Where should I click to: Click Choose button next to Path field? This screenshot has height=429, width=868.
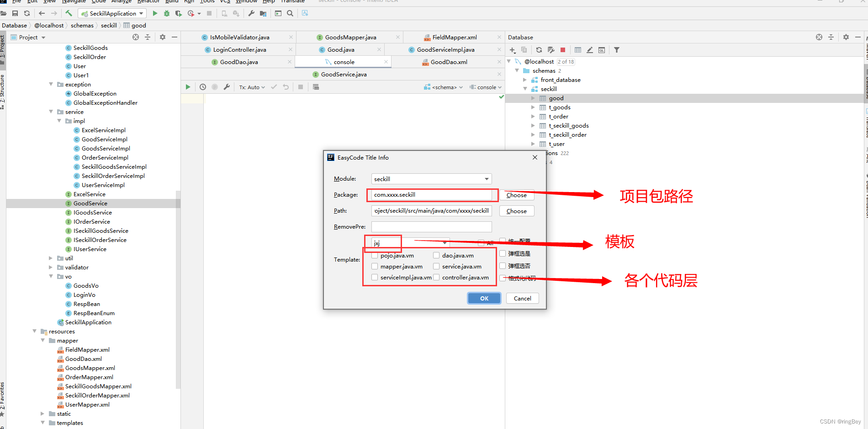tap(517, 211)
